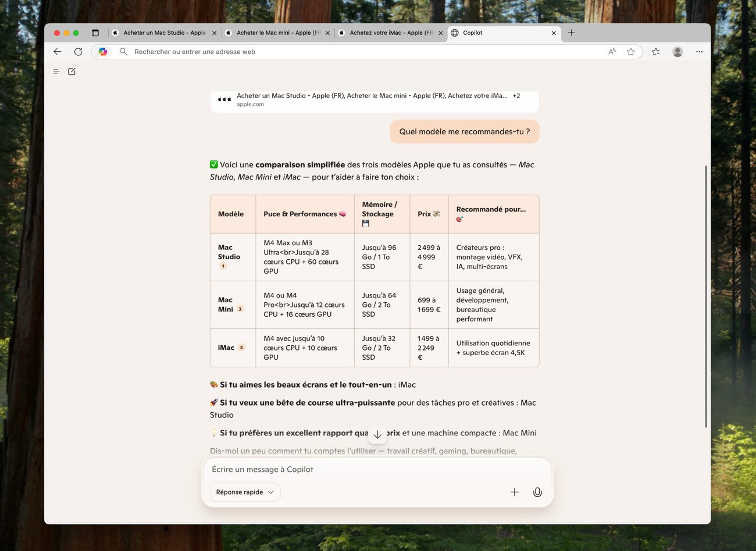Click the Écrire un message à Copilot field
Image resolution: width=756 pixels, height=551 pixels.
tap(377, 470)
